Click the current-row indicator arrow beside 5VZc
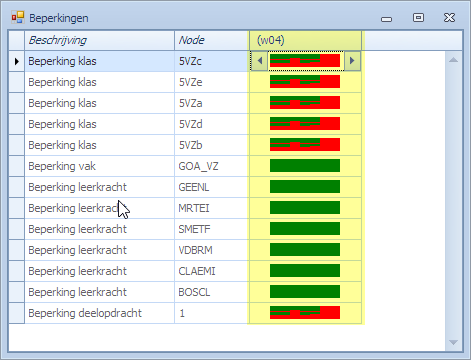 17,61
